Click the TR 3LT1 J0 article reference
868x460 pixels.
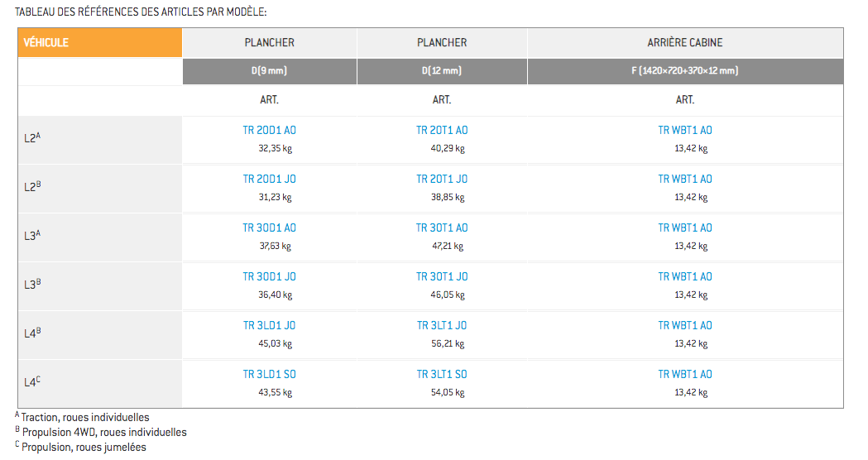click(x=442, y=325)
